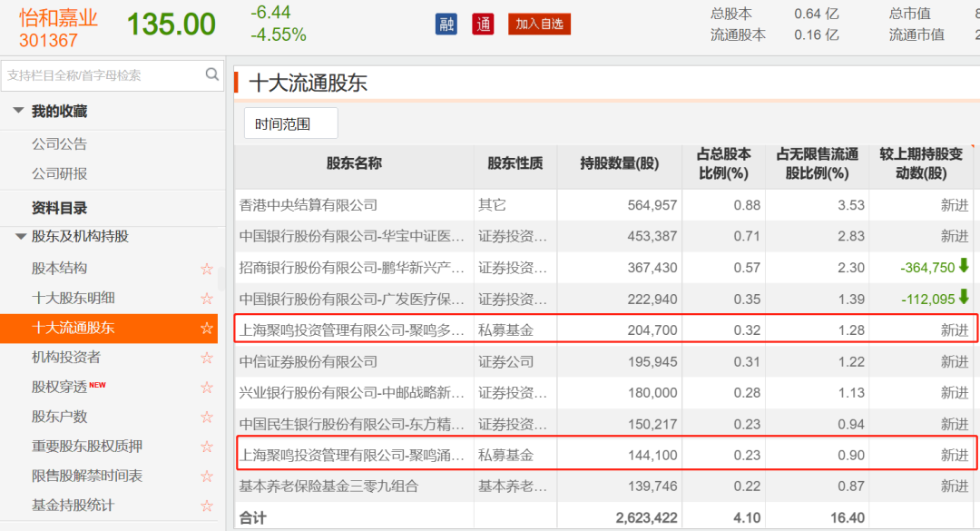Image resolution: width=980 pixels, height=531 pixels.
Task: Star the 股权穿透 item
Action: point(207,388)
